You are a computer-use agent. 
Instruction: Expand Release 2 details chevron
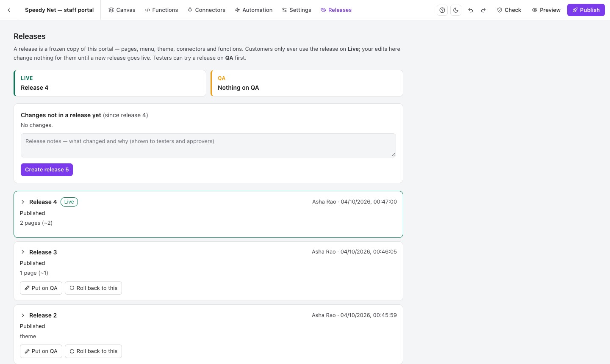(x=23, y=315)
